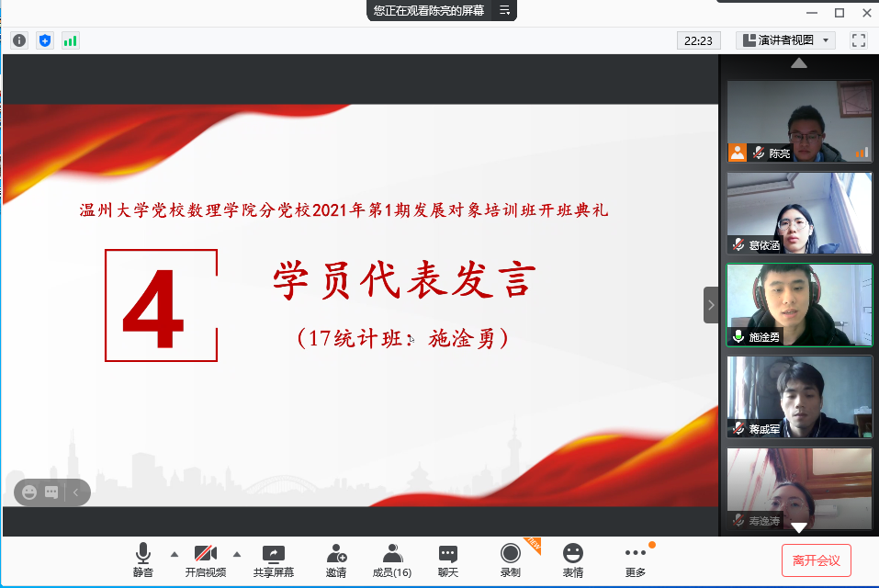879x588 pixels.
Task: Enter full screen mode
Action: (859, 40)
